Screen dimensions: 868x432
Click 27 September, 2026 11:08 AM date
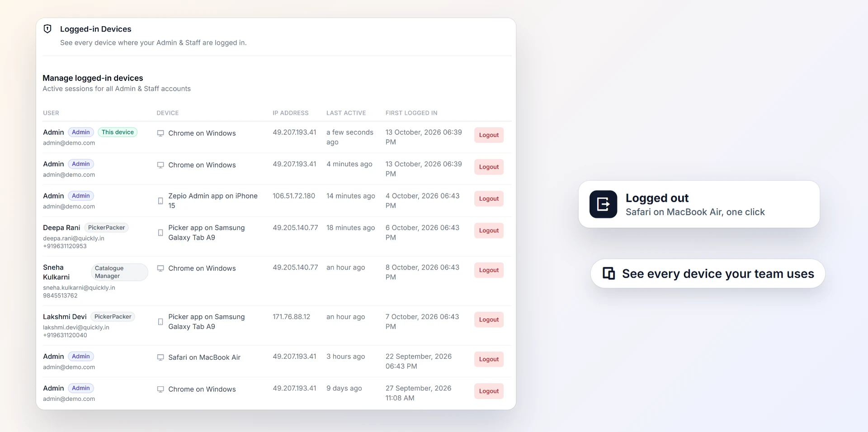(x=418, y=393)
